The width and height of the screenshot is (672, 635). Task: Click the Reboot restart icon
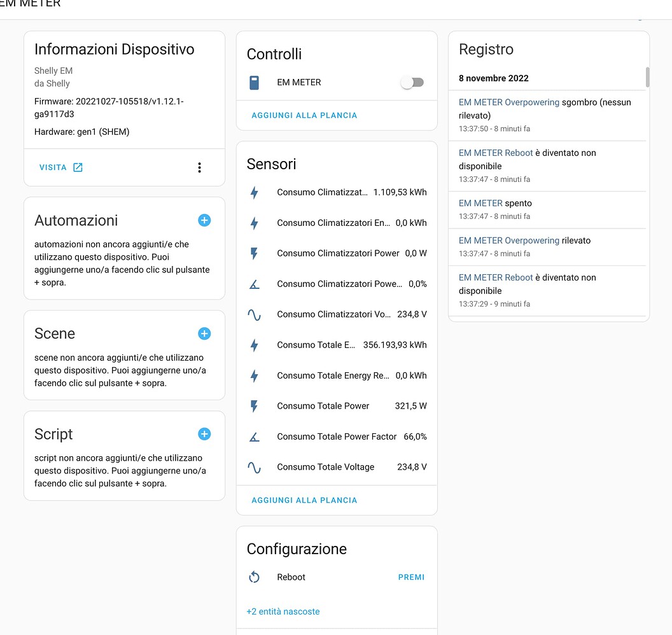pyautogui.click(x=254, y=576)
